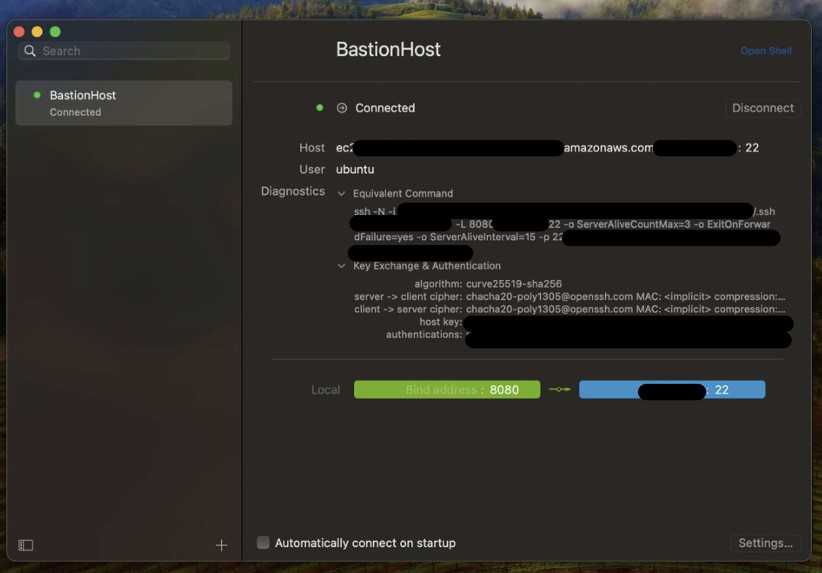
Task: Click the magnifying glass search icon
Action: [30, 51]
